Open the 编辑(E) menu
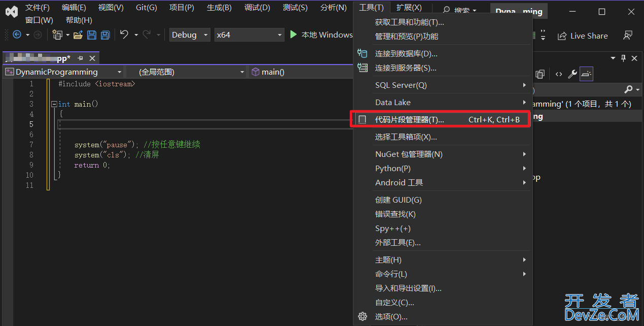Viewport: 644px width, 326px height. point(74,8)
